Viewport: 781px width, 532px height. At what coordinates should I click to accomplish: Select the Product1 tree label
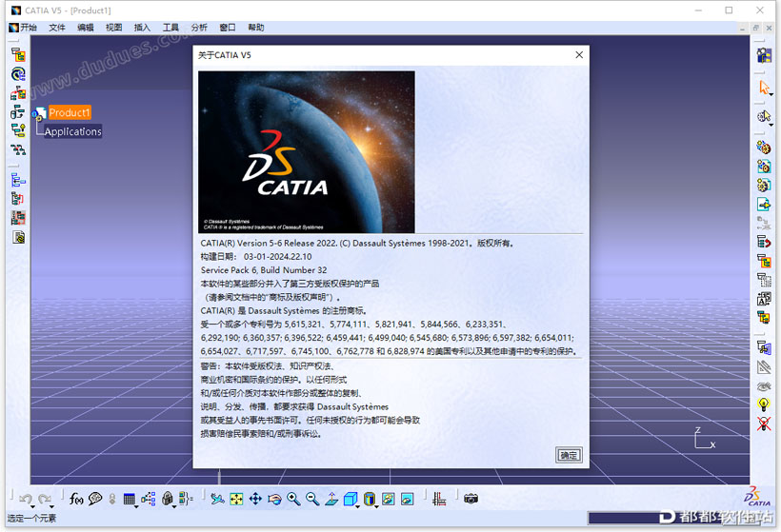(x=70, y=112)
